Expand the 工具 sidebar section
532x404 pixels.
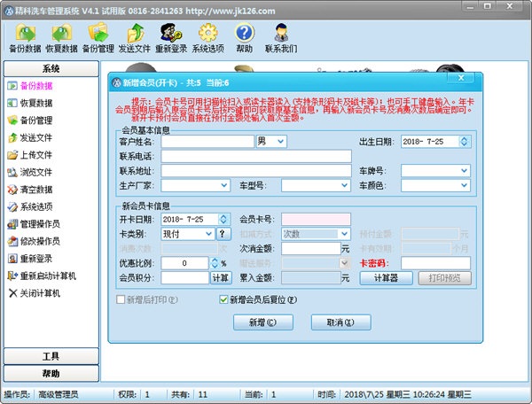[x=51, y=356]
